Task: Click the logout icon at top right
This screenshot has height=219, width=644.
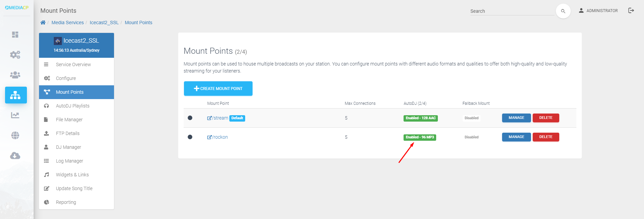Action: [x=631, y=10]
